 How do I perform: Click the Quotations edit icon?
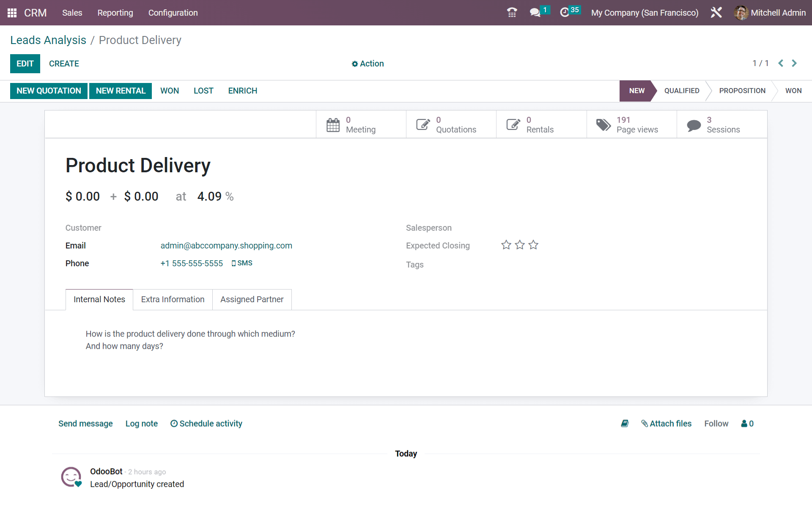423,124
